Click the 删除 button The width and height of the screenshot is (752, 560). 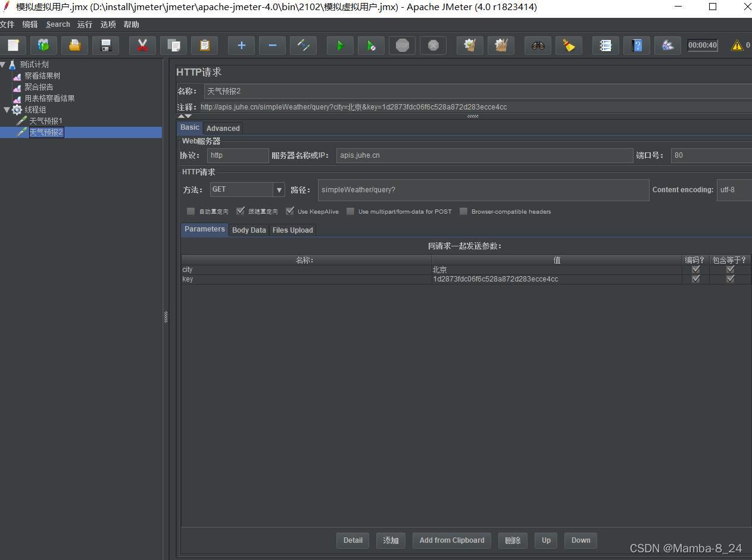(x=513, y=540)
